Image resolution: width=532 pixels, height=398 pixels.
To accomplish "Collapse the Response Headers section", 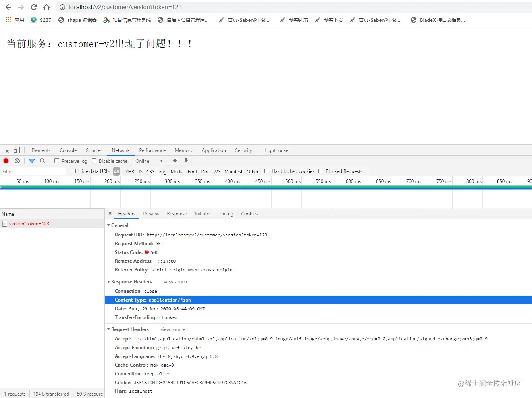I will coord(109,281).
